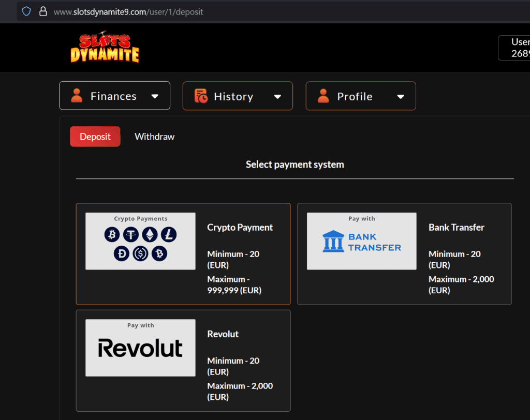This screenshot has height=420, width=530.
Task: Choose the Crypto Payment title text
Action: pyautogui.click(x=240, y=228)
